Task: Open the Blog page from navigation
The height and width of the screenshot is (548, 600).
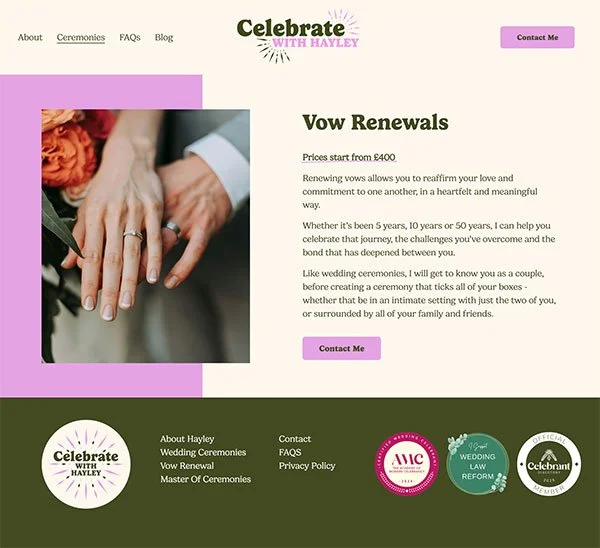Action: (x=164, y=38)
